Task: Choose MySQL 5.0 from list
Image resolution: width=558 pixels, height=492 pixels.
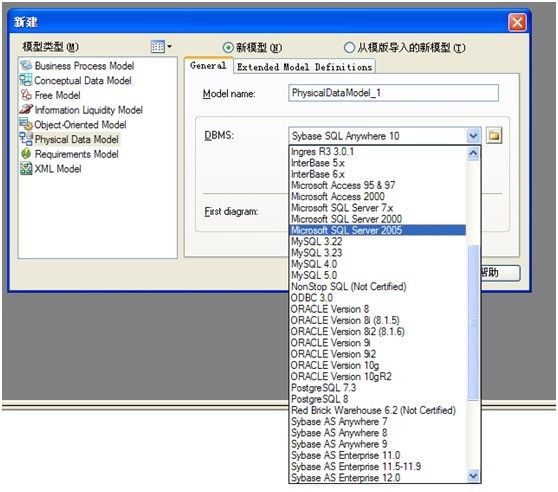Action: 378,275
